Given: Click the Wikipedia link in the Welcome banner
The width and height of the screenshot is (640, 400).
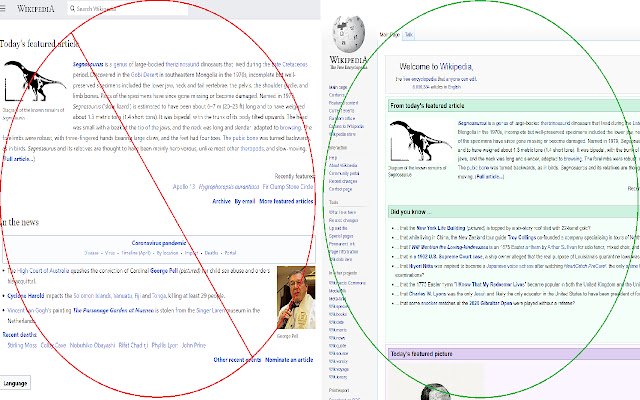Looking at the screenshot, I should pos(456,67).
